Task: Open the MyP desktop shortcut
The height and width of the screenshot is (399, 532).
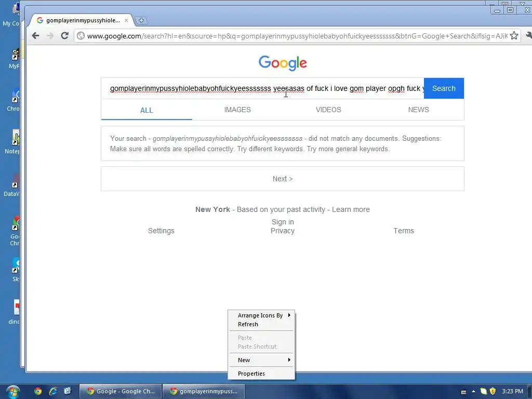Action: [14, 57]
